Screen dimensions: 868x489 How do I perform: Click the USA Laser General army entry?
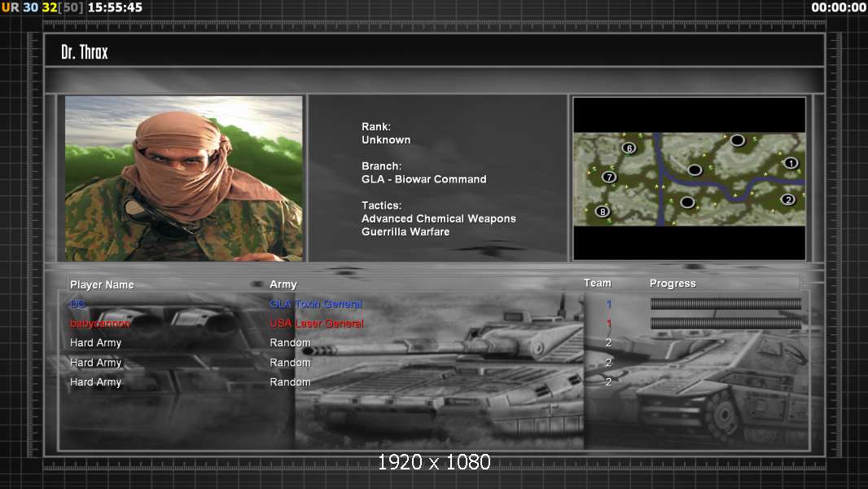(x=317, y=324)
